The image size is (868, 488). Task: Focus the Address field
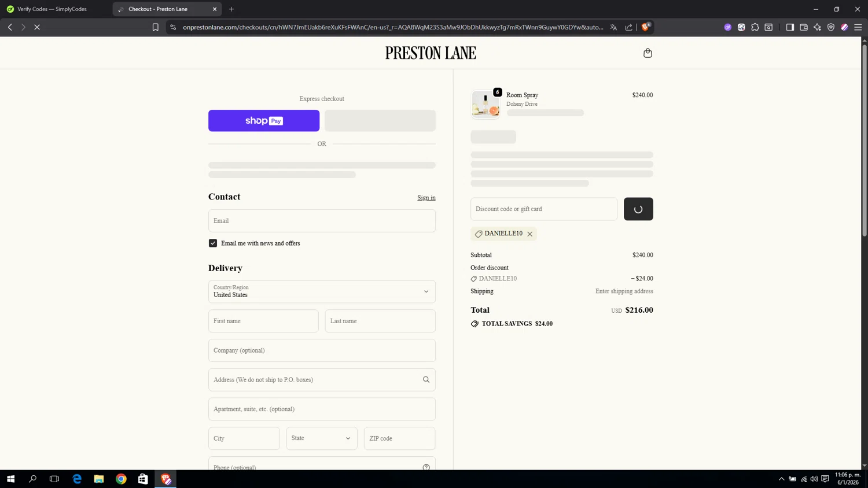tap(322, 380)
